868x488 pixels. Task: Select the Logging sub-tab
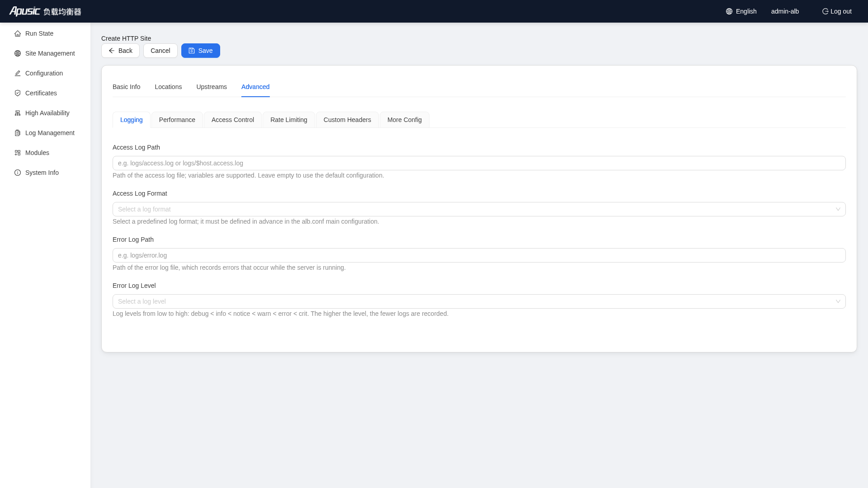(x=132, y=120)
